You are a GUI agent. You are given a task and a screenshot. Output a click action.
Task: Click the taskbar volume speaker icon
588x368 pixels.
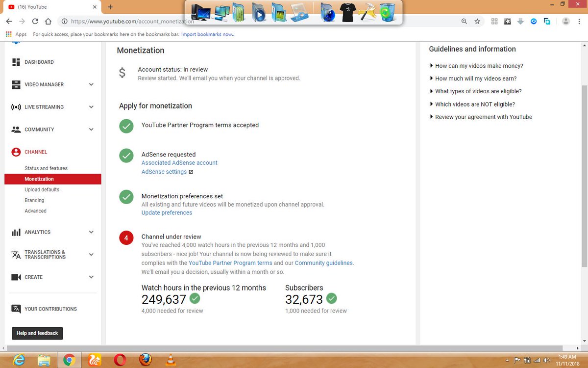coord(546,361)
